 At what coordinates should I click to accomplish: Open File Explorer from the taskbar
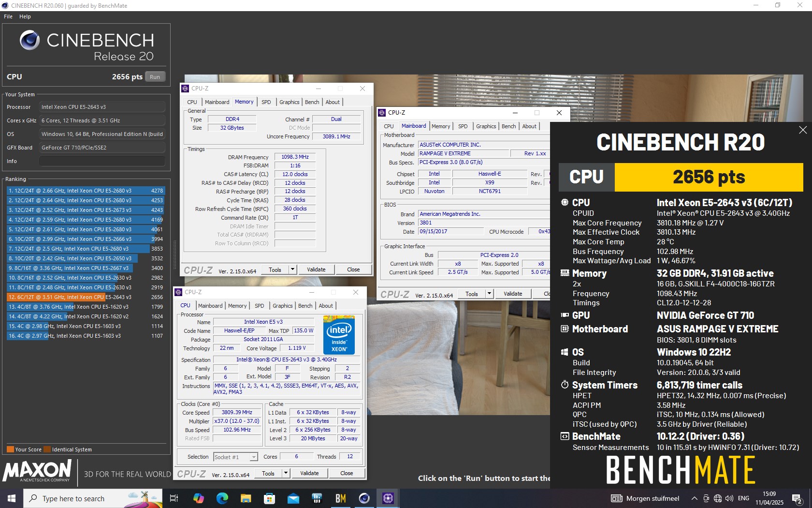[x=246, y=498]
